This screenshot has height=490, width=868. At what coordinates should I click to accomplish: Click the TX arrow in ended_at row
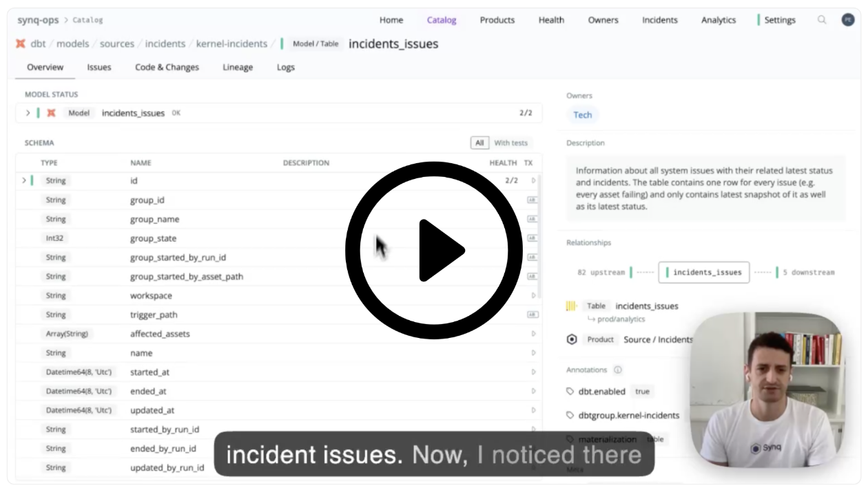533,391
